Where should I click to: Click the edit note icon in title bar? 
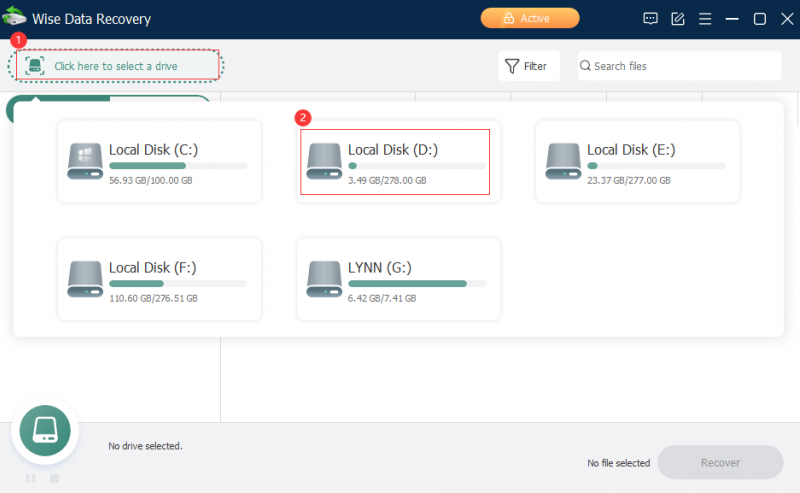678,19
